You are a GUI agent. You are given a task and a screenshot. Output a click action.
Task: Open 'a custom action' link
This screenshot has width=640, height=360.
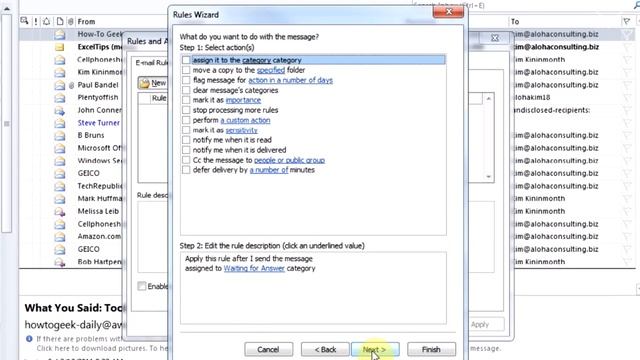[x=245, y=120]
